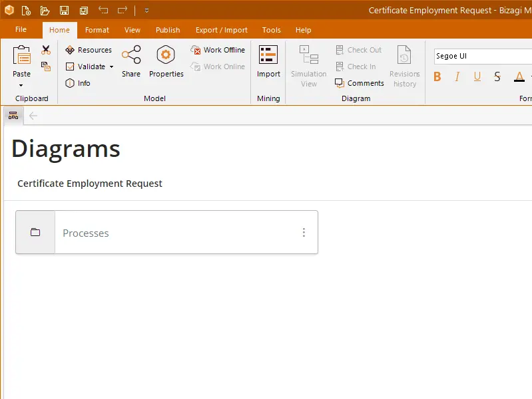Open Comments in Diagram group
This screenshot has height=399, width=532.
tap(360, 83)
